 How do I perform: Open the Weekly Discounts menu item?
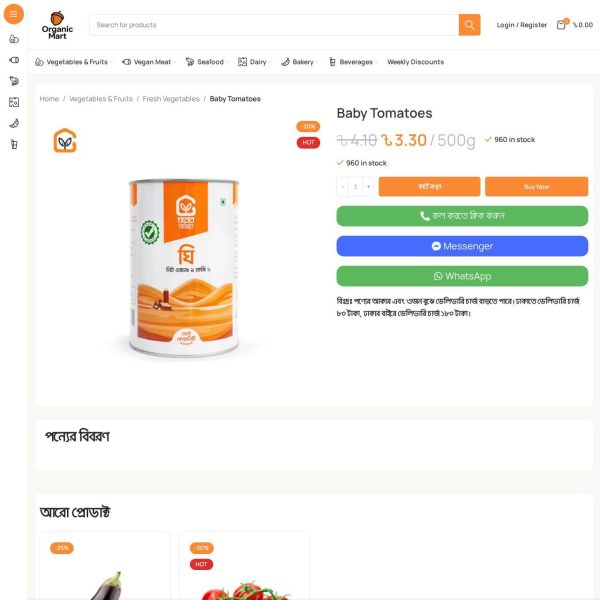pos(416,62)
